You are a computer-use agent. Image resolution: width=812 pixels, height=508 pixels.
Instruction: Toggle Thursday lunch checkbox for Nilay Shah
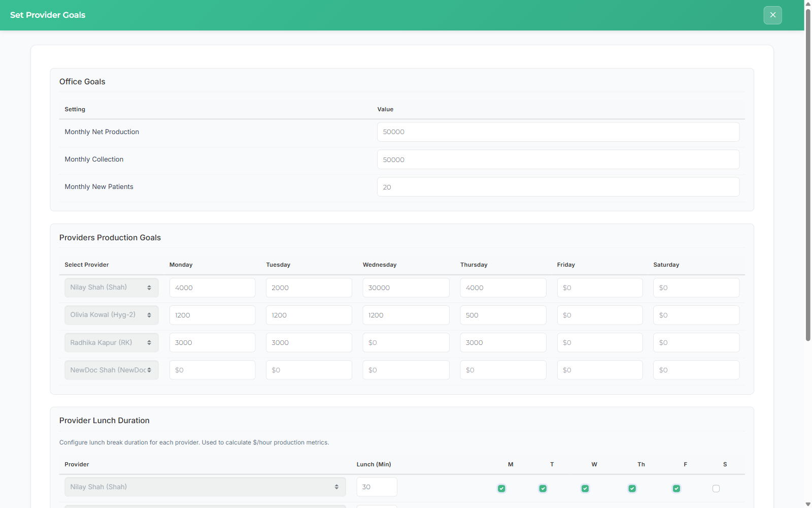coord(632,489)
